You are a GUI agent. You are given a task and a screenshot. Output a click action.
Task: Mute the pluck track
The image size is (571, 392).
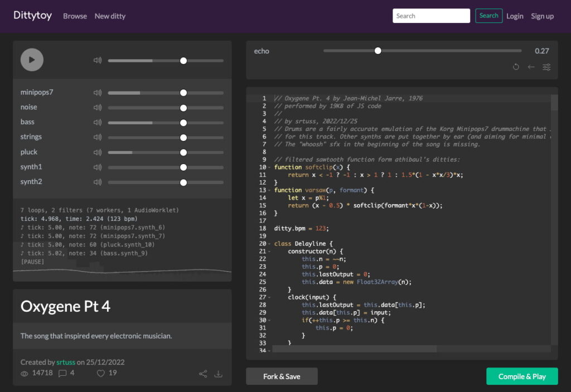coord(97,152)
